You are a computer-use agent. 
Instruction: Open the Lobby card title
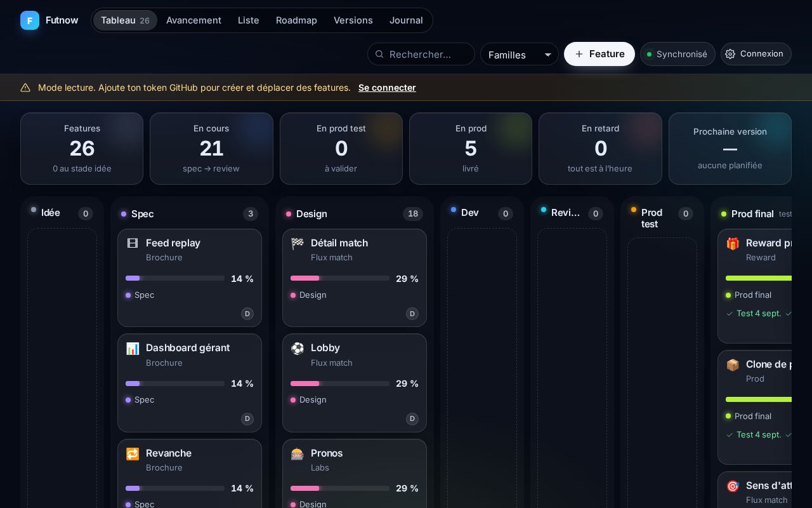click(325, 348)
